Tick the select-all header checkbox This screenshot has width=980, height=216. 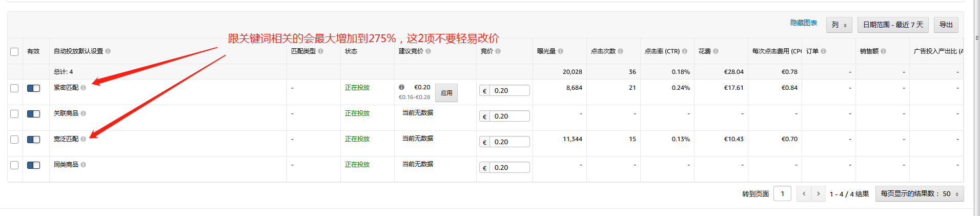pyautogui.click(x=14, y=52)
